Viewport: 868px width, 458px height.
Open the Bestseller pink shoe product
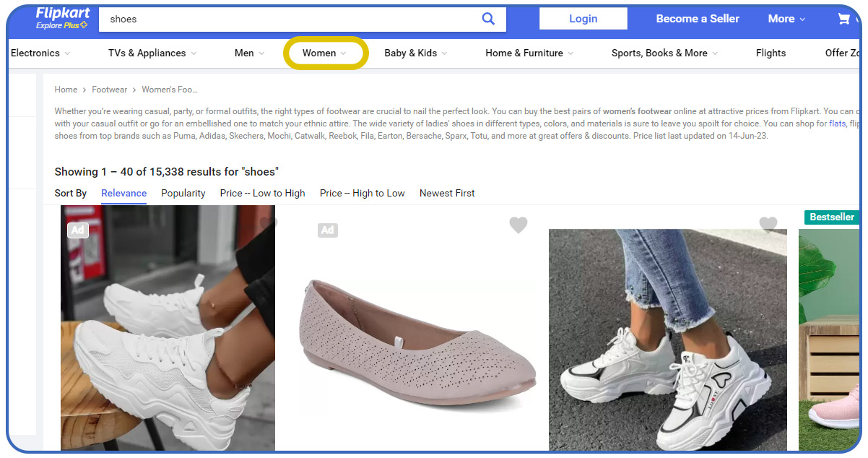(x=829, y=340)
